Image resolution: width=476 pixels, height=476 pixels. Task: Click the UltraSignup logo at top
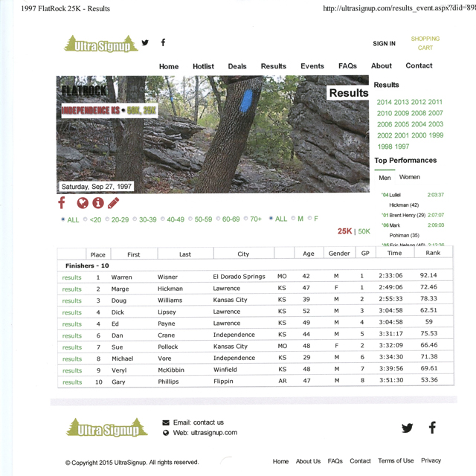[101, 45]
